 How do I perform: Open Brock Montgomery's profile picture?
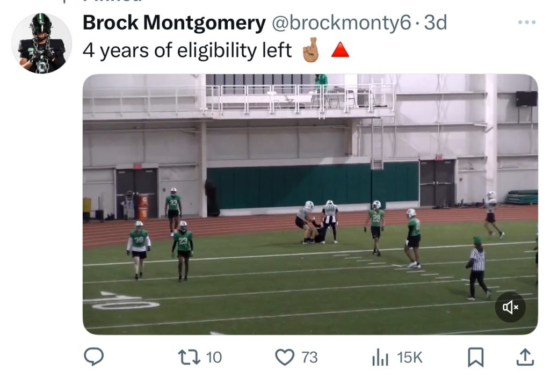tap(42, 43)
